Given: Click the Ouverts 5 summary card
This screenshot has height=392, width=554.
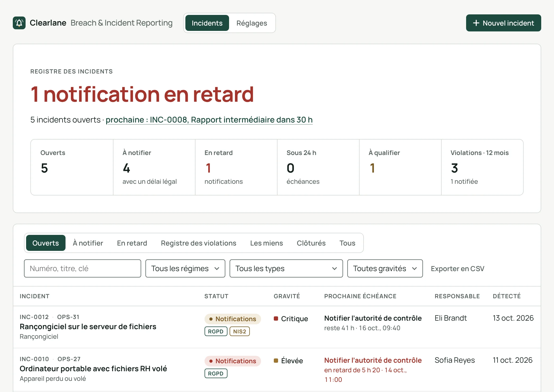Looking at the screenshot, I should [72, 167].
